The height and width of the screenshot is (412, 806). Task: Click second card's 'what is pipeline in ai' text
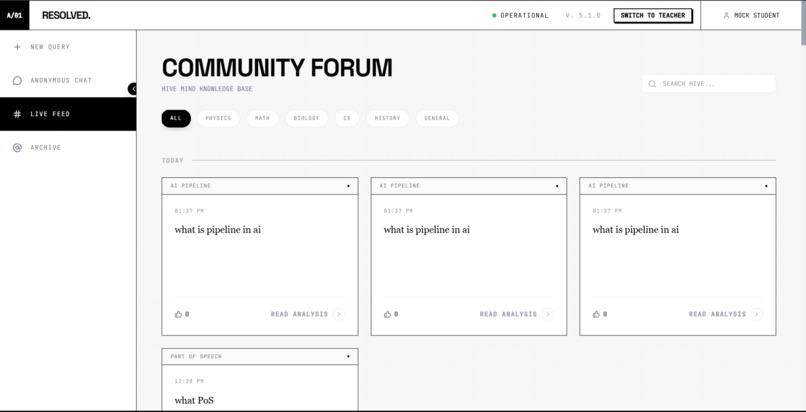tap(427, 230)
